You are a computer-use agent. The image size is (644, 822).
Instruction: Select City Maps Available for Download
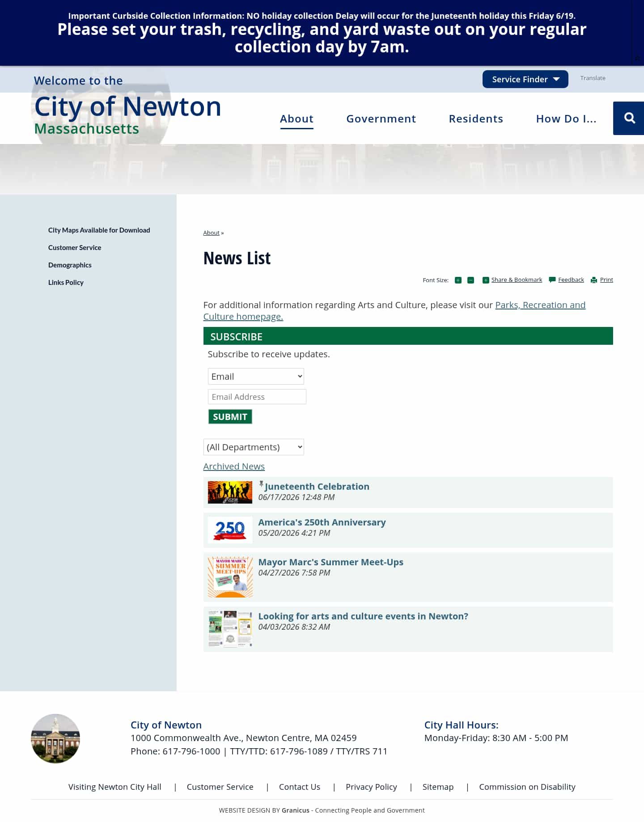click(99, 230)
